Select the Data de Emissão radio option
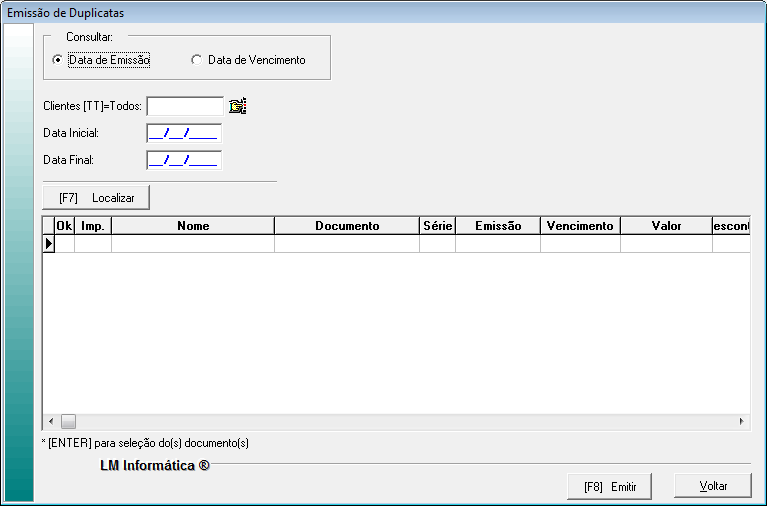Viewport: 767px width, 506px height. tap(57, 60)
